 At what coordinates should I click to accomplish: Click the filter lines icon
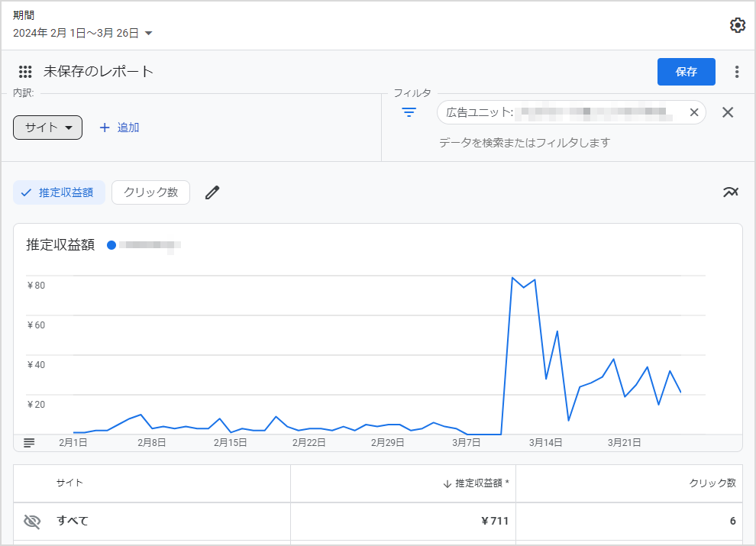click(409, 112)
